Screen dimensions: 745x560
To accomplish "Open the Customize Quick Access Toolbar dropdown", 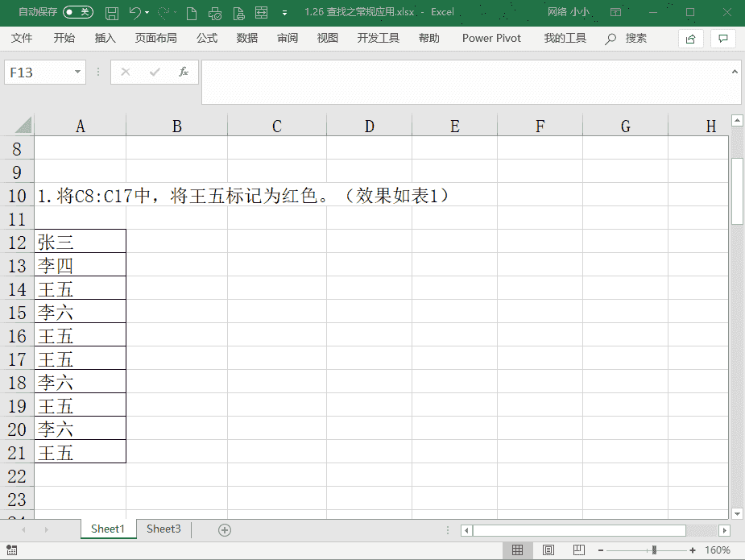I will point(284,13).
